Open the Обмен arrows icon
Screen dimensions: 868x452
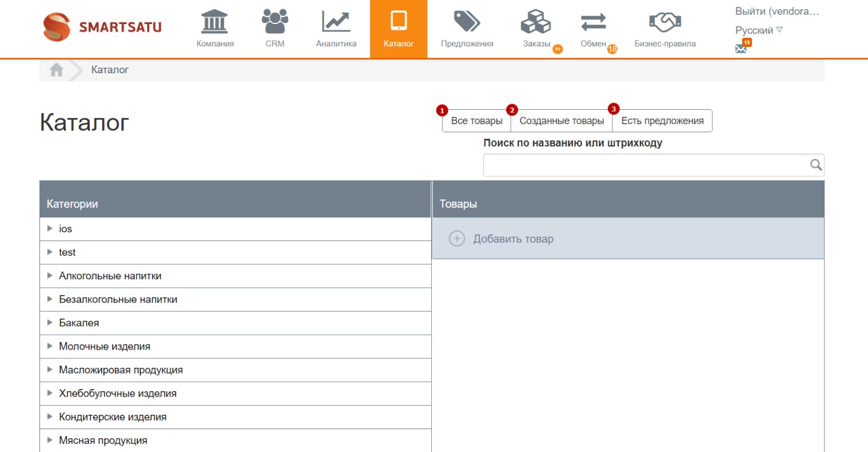point(593,23)
